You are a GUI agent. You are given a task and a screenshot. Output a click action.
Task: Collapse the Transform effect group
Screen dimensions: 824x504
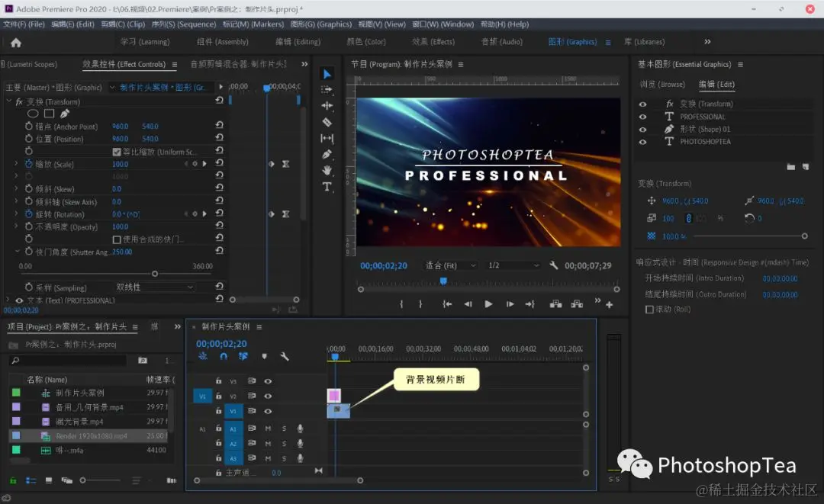coord(8,101)
